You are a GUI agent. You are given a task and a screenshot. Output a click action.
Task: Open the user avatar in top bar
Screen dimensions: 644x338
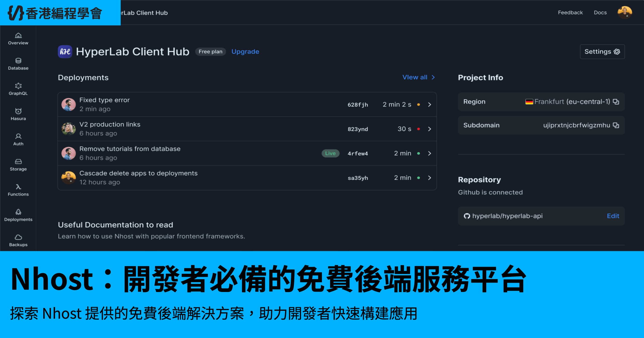click(x=625, y=12)
